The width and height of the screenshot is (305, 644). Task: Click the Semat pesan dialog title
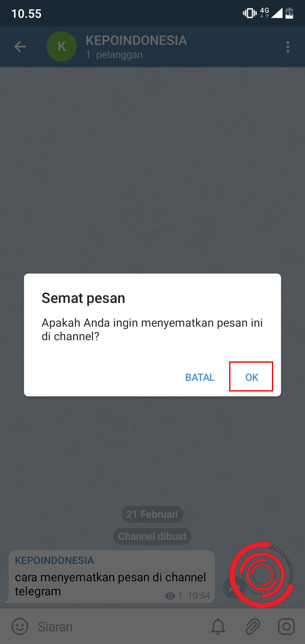click(x=83, y=298)
